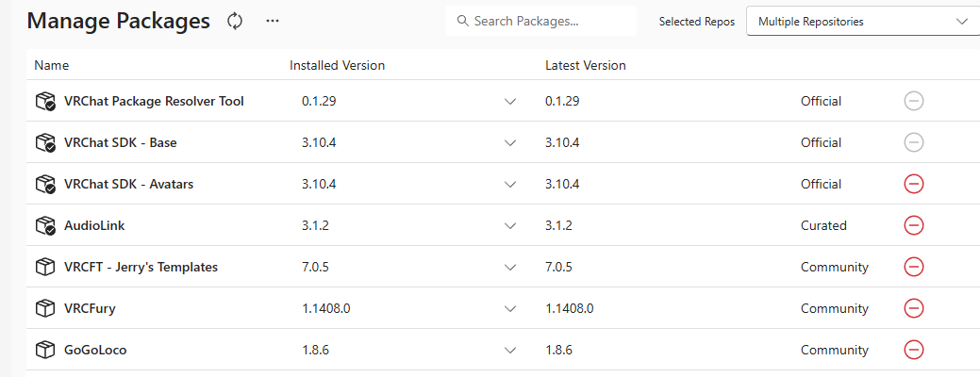Expand version dropdown for VRCFury
Screen dimensions: 980x377
[510, 309]
